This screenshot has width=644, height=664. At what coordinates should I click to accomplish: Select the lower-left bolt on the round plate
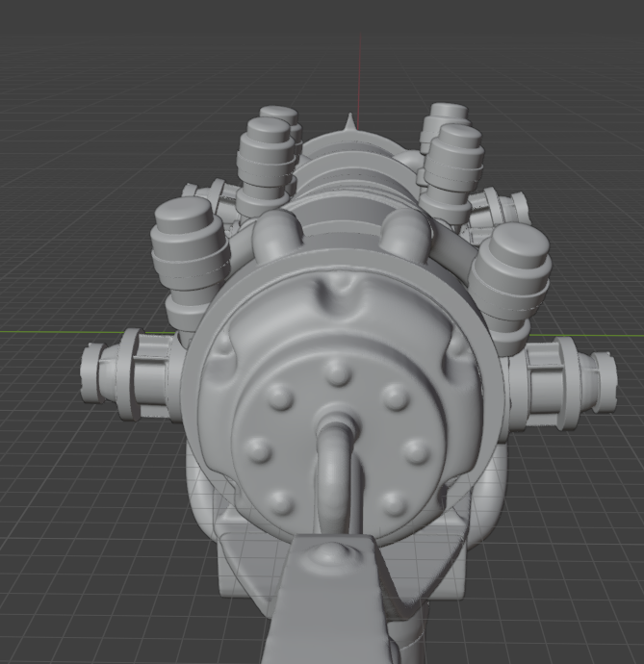[x=281, y=501]
